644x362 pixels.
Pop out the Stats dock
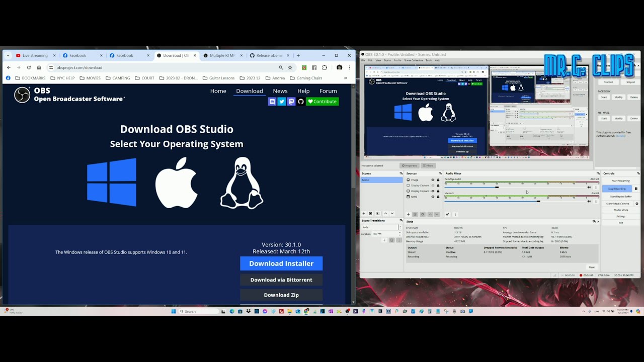click(x=594, y=221)
